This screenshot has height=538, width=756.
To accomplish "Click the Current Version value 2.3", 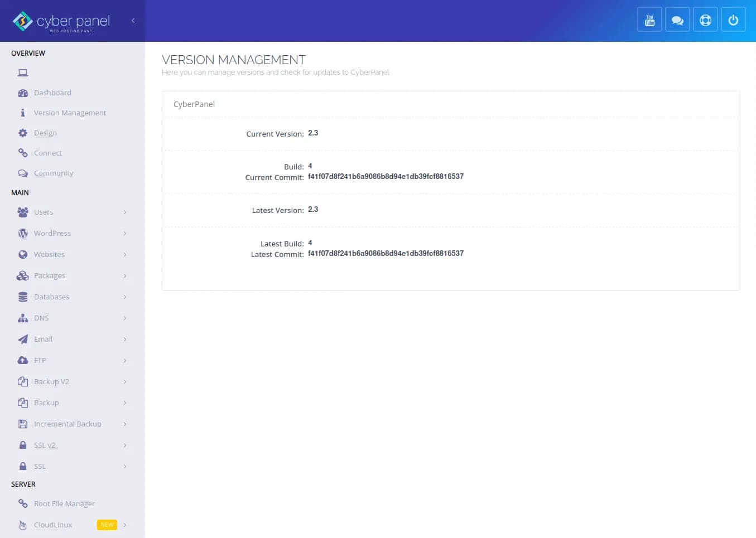I will pyautogui.click(x=313, y=133).
